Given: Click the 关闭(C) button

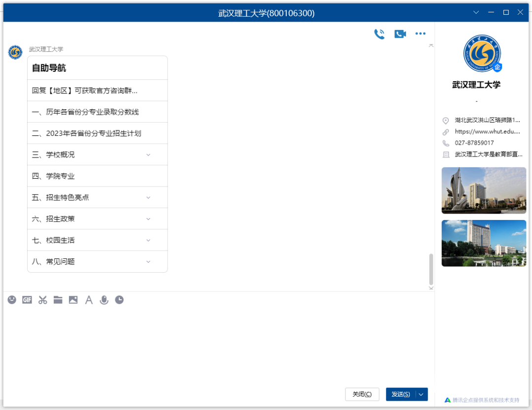Looking at the screenshot, I should tap(362, 394).
